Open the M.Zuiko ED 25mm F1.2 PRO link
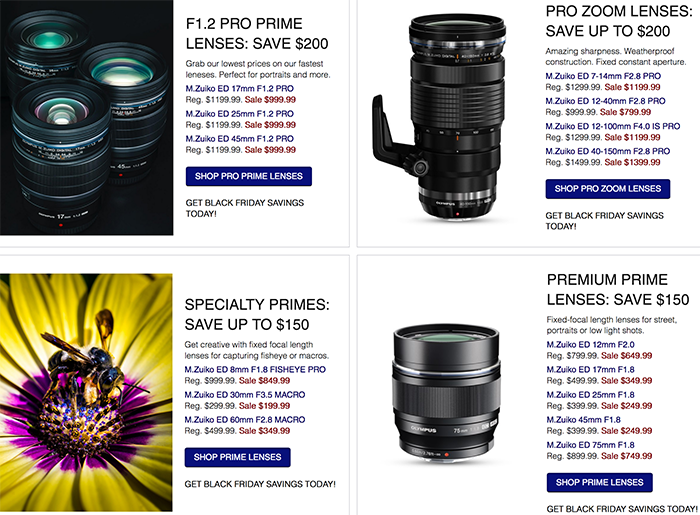Image resolution: width=700 pixels, height=515 pixels. 239,113
